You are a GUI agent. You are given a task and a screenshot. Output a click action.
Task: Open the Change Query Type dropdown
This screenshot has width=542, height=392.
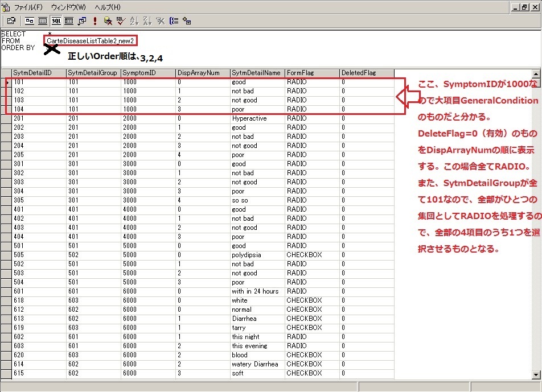(82, 21)
